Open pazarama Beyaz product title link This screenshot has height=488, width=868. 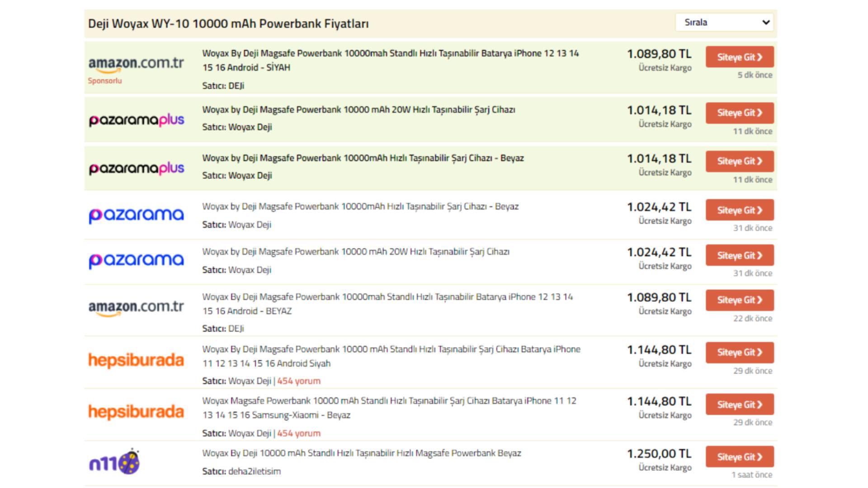pyautogui.click(x=360, y=206)
